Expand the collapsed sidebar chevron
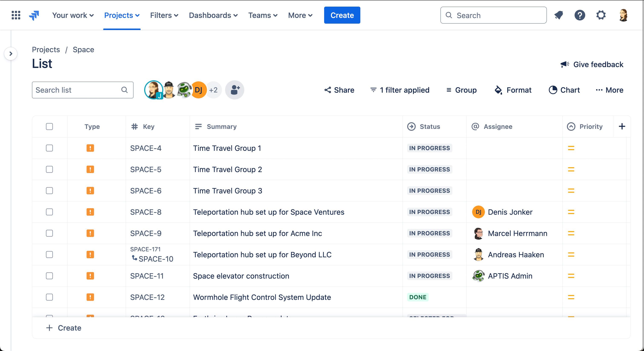The width and height of the screenshot is (644, 351). (11, 53)
